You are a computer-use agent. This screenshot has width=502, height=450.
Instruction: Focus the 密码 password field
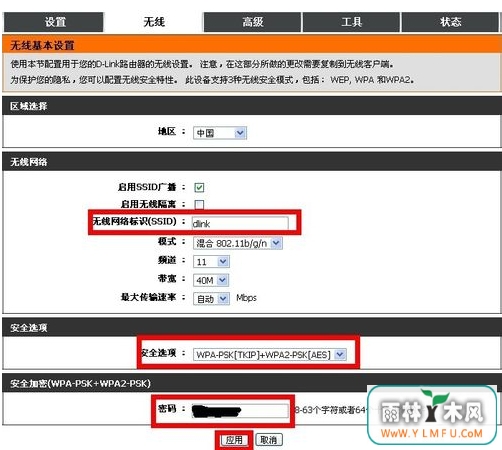click(240, 411)
